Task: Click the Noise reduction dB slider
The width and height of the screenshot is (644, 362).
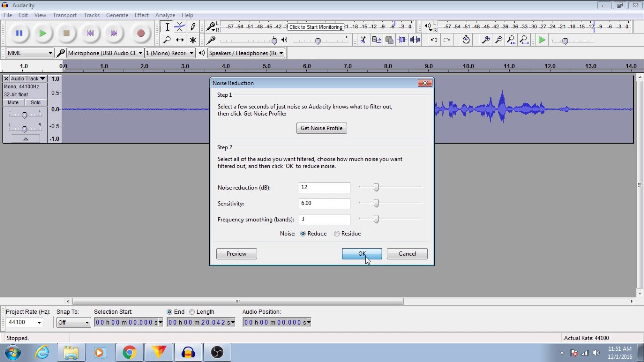Action: 390,187
